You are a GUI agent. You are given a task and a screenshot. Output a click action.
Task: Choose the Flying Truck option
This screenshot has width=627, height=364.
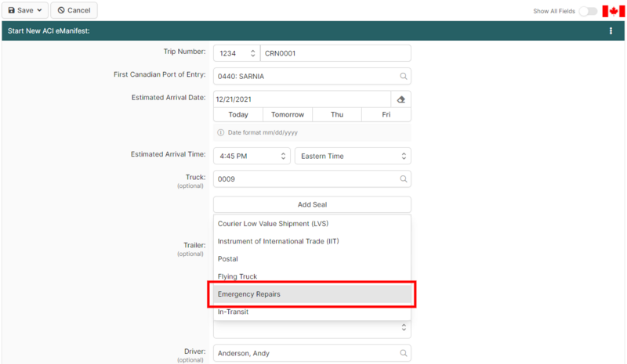312,276
